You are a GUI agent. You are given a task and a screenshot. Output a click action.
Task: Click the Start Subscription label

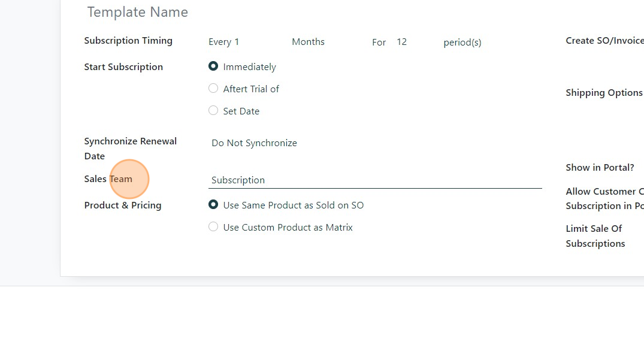123,67
